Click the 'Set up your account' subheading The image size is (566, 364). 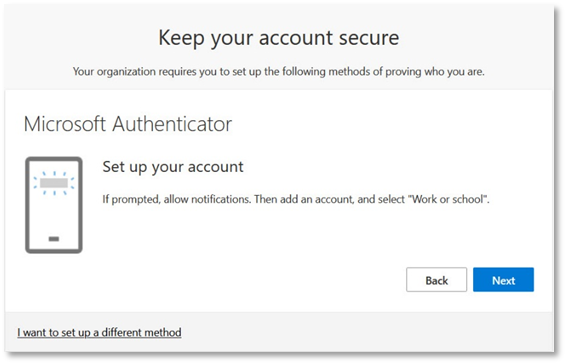[x=173, y=167]
